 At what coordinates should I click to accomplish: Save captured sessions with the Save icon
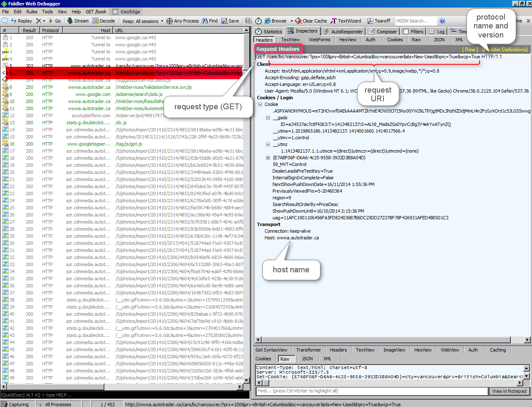(x=229, y=20)
